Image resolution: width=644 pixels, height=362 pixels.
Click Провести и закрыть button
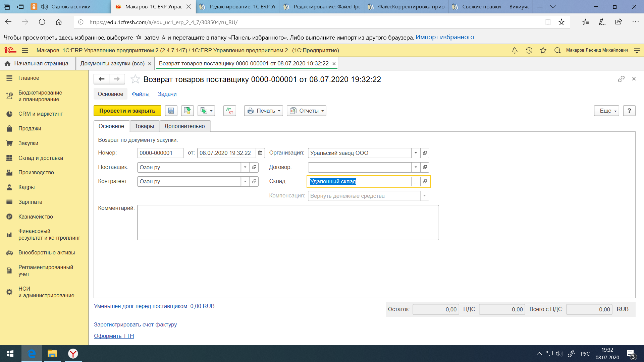(x=127, y=111)
